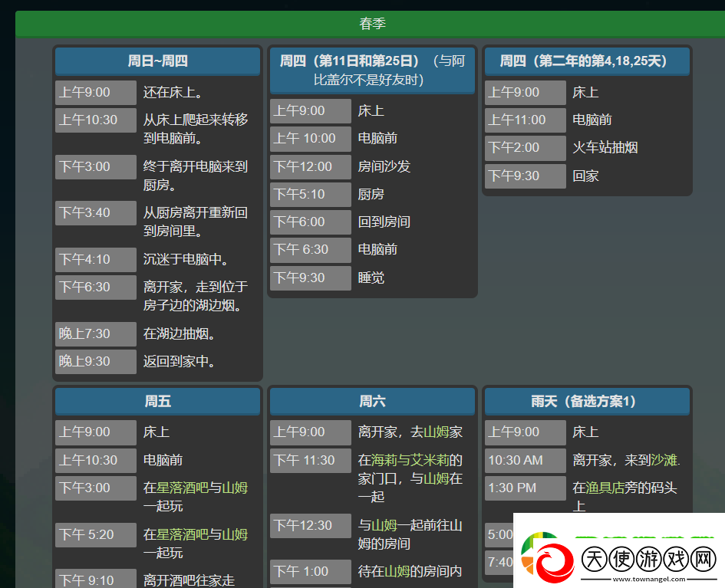This screenshot has width=725, height=588.
Task: Click the 下午 11:30 time cell
Action: [x=310, y=461]
